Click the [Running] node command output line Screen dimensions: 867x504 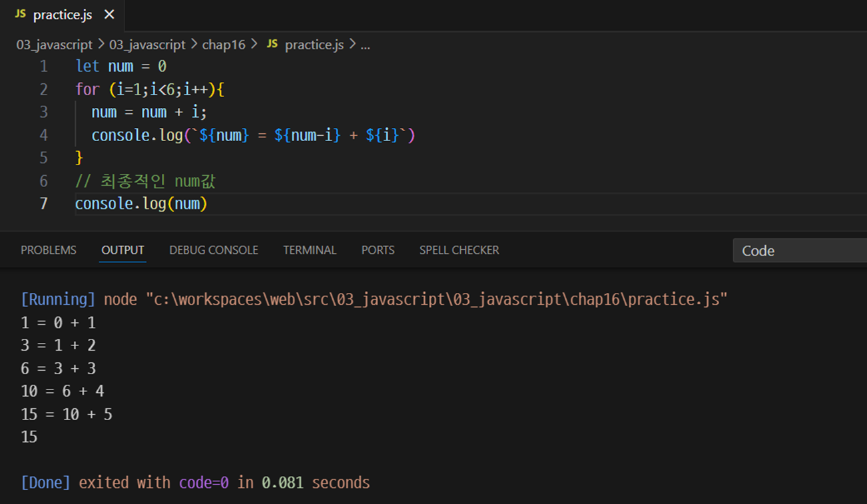374,300
